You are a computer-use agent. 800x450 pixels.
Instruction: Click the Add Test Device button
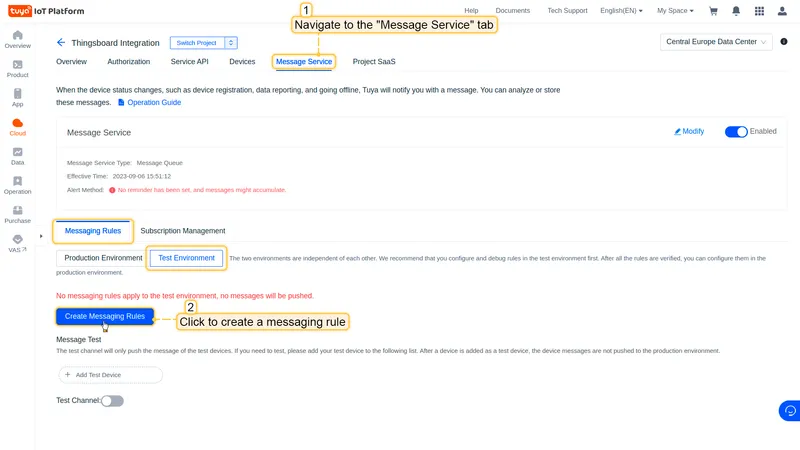click(110, 375)
